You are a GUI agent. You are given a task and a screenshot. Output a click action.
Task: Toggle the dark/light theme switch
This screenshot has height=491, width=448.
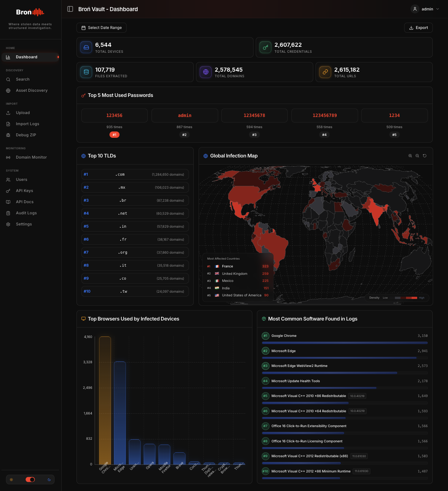(30, 479)
